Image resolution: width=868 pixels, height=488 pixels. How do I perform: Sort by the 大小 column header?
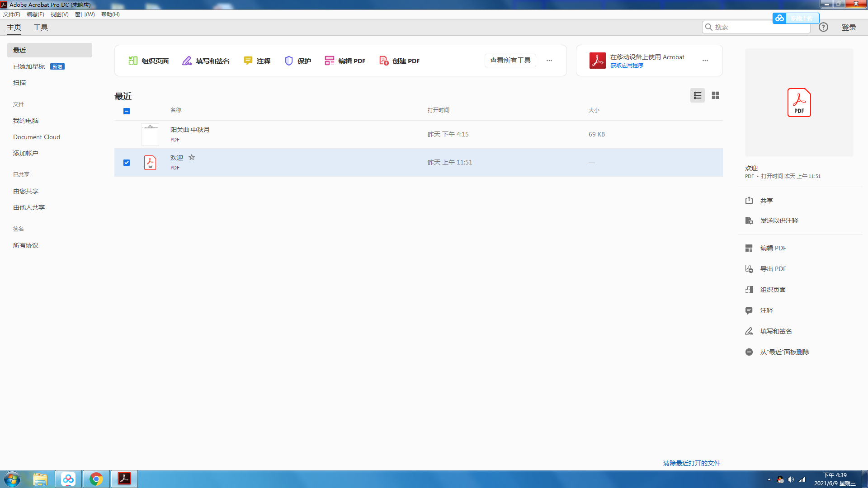coord(594,110)
